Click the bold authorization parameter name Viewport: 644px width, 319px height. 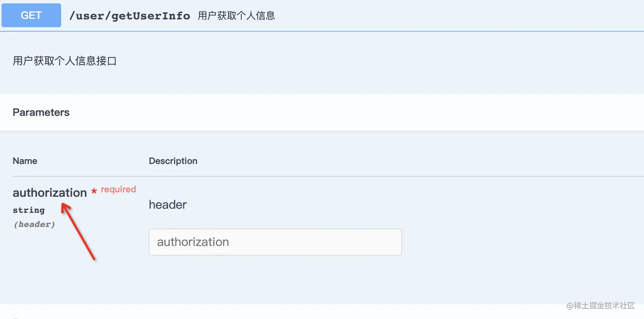pyautogui.click(x=50, y=193)
